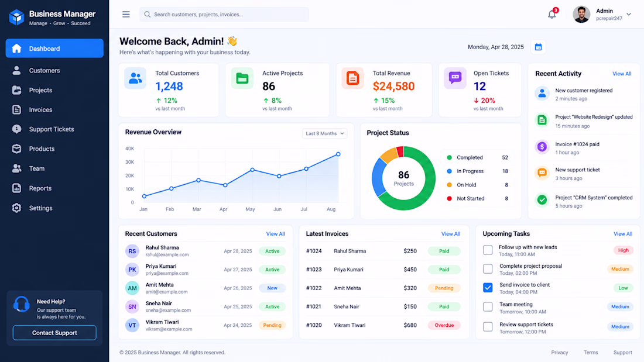
Task: View all Recent Activity
Action: click(x=622, y=74)
